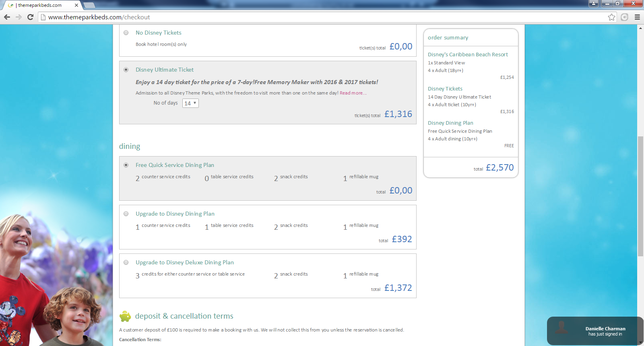Click the £2,570 order total
Viewport: 644px width, 346px height.
[500, 167]
